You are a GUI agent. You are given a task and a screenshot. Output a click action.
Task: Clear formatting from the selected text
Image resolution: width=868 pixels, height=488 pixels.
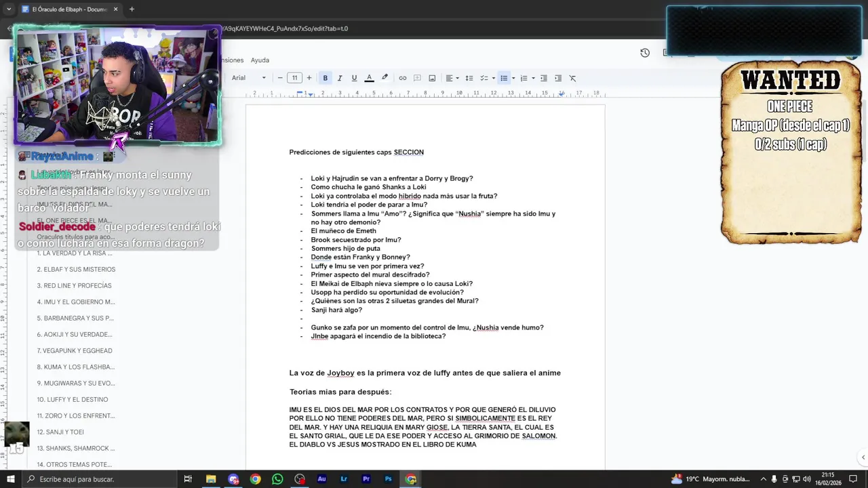[572, 78]
